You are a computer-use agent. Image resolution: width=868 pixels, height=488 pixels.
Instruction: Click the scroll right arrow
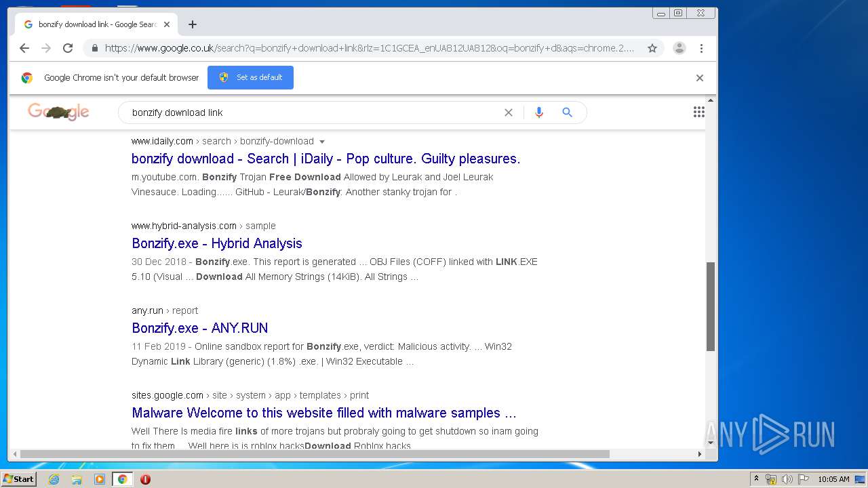click(x=701, y=454)
